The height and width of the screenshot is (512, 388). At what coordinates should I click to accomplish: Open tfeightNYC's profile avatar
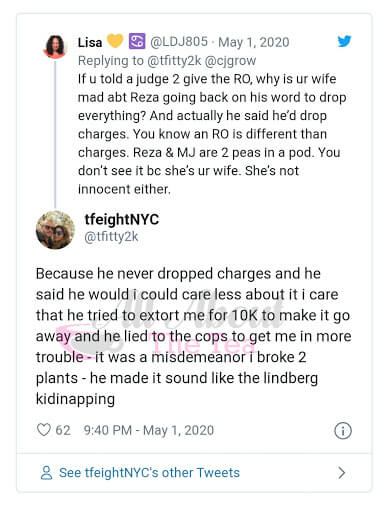[55, 230]
